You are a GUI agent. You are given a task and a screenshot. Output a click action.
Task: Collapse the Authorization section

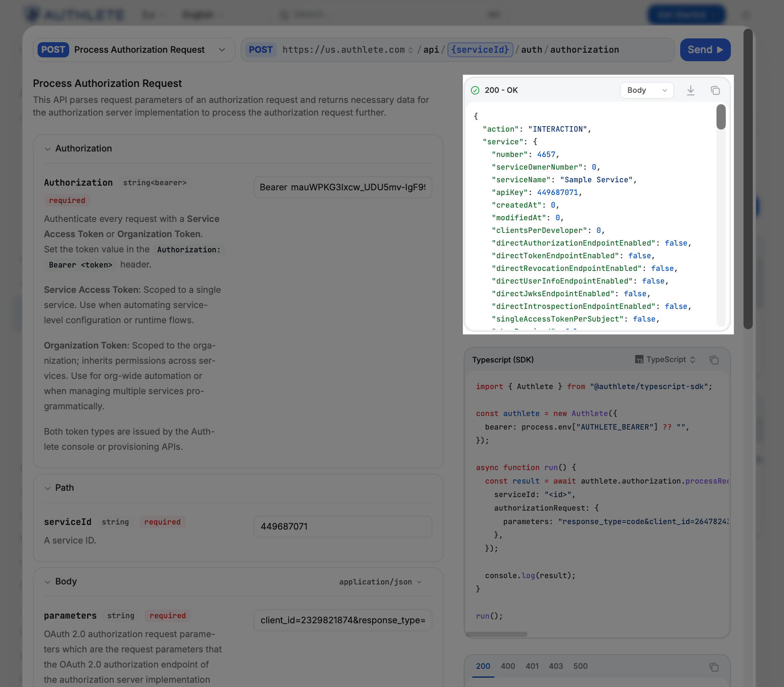pos(48,149)
